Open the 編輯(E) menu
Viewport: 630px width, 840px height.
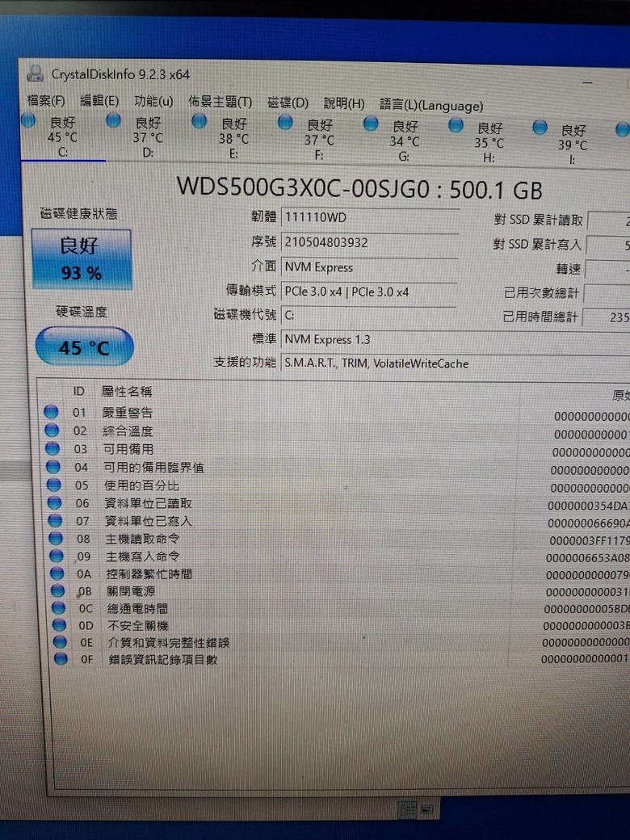pos(99,100)
